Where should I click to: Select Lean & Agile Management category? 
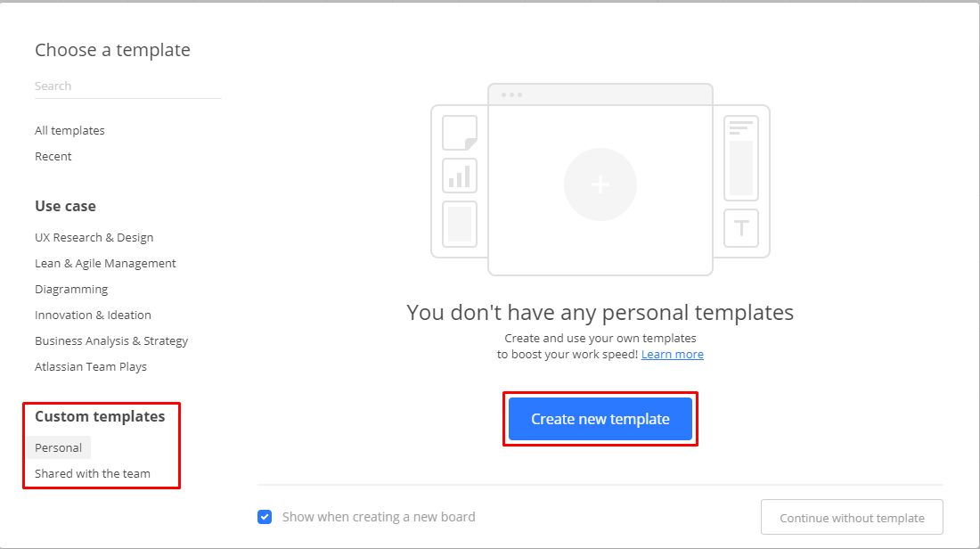point(105,263)
